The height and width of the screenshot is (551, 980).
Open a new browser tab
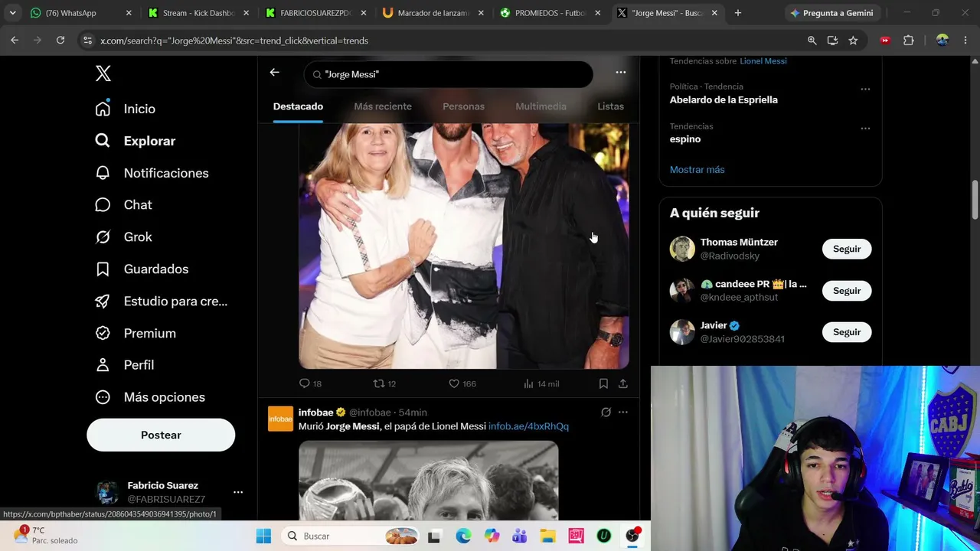pyautogui.click(x=738, y=13)
